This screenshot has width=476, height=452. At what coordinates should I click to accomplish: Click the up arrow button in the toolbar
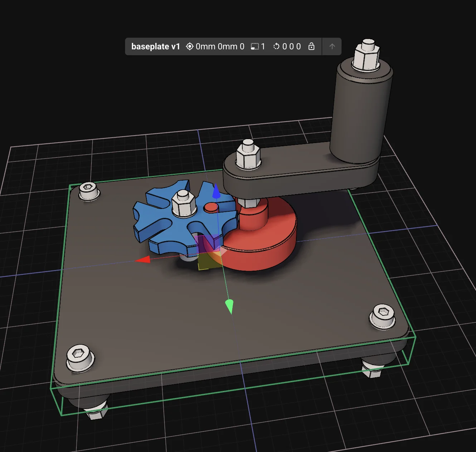pyautogui.click(x=332, y=46)
